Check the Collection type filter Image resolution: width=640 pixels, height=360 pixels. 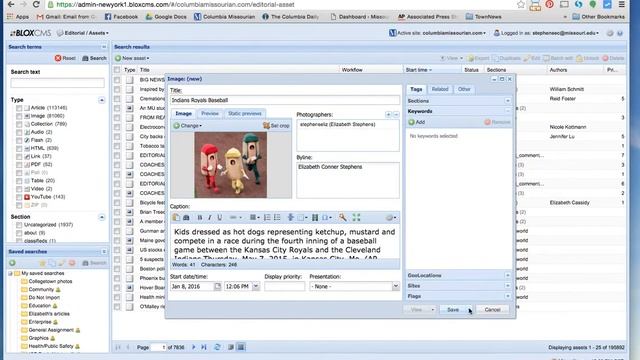(19, 124)
